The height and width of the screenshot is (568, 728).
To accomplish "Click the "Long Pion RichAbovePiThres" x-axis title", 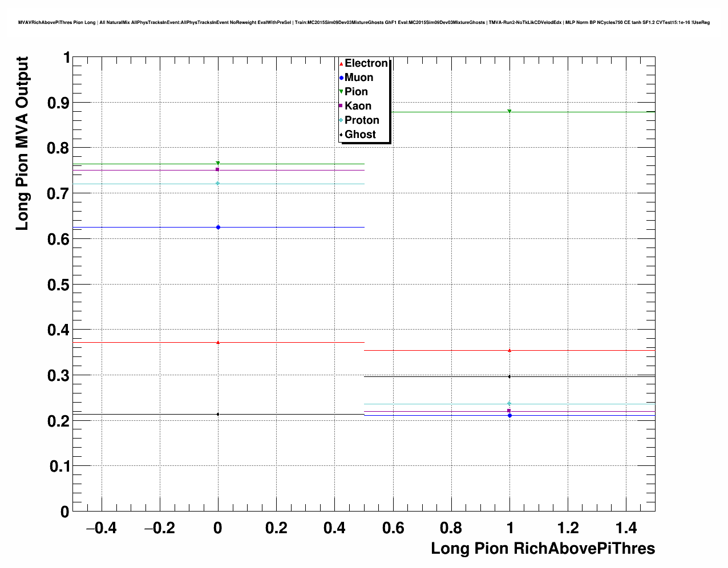I will pos(543,549).
